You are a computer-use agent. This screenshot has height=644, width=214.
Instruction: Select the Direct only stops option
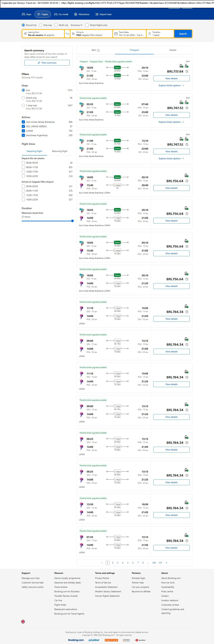(x=23, y=98)
